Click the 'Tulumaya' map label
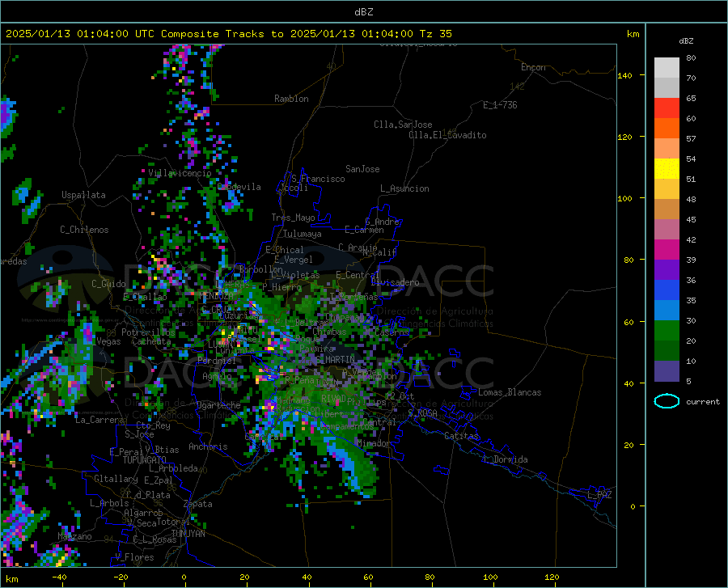Screen dimensions: 728x588 [x=302, y=234]
